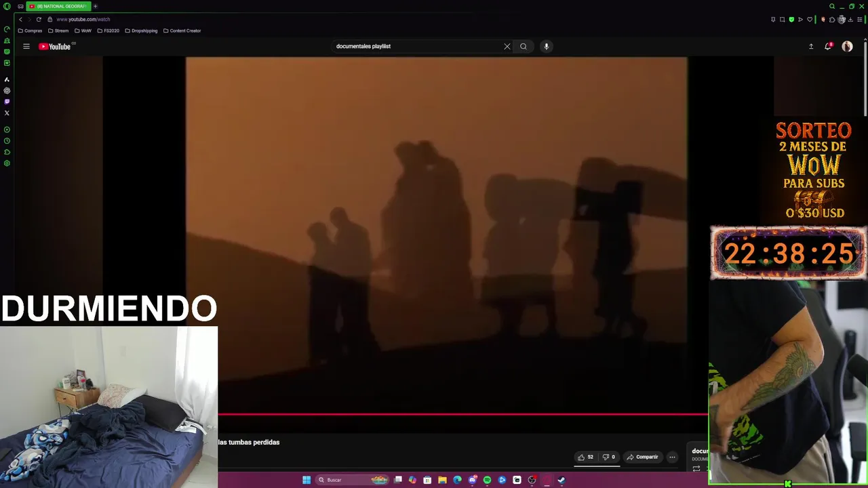This screenshot has width=868, height=488.
Task: Select the National Geographic browser tab
Action: pos(58,6)
